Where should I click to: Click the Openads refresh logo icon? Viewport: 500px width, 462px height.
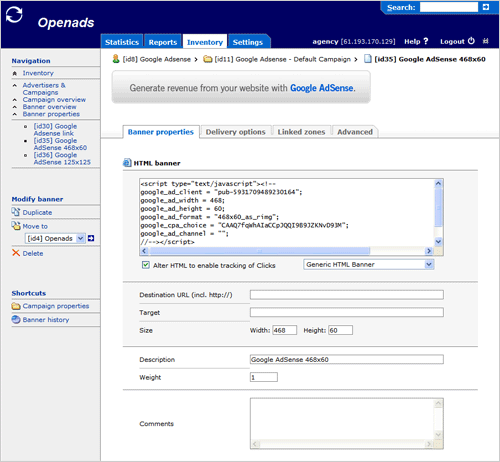14,15
